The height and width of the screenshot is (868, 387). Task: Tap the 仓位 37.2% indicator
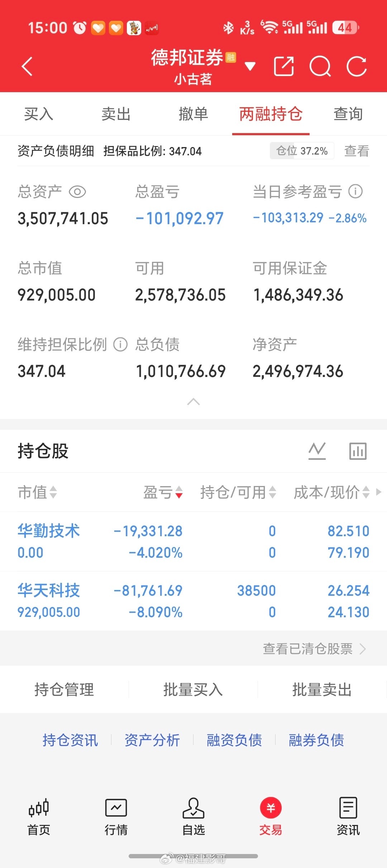click(x=302, y=151)
